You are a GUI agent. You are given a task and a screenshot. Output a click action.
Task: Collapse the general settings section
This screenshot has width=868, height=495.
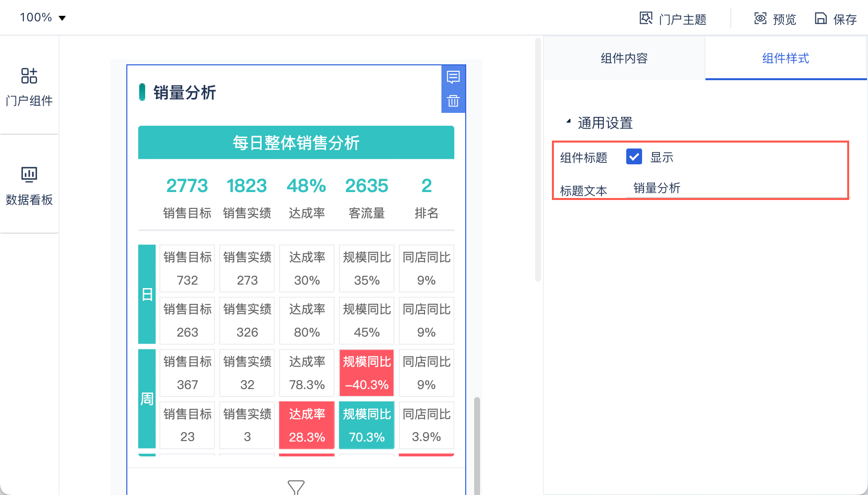[569, 122]
